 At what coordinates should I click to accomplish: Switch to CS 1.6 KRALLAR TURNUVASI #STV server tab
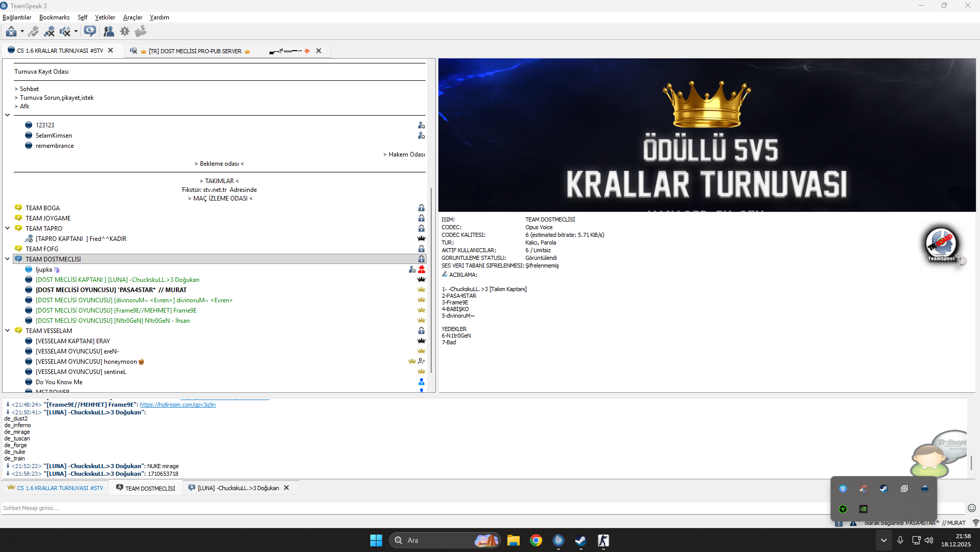pyautogui.click(x=60, y=51)
